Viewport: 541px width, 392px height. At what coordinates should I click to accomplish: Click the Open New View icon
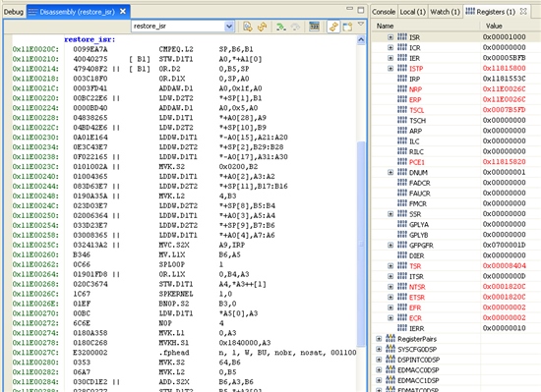347,27
